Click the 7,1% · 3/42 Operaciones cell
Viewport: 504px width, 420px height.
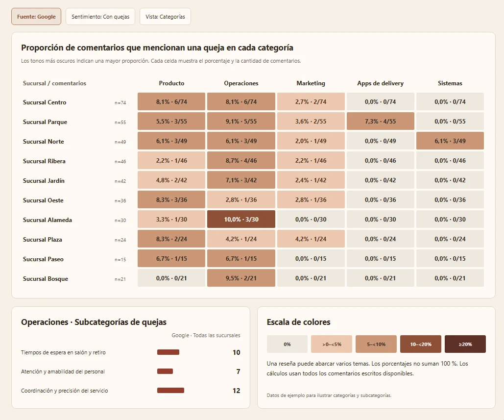click(x=241, y=180)
